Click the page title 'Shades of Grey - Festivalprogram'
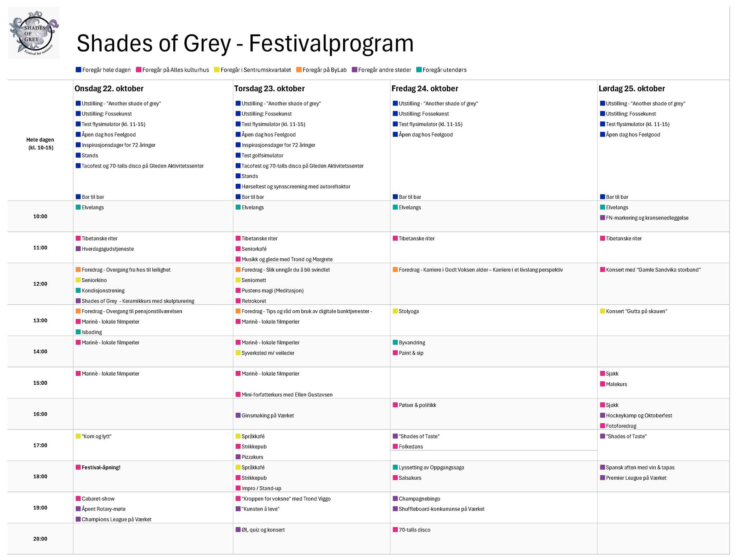735x560 pixels. click(x=245, y=43)
